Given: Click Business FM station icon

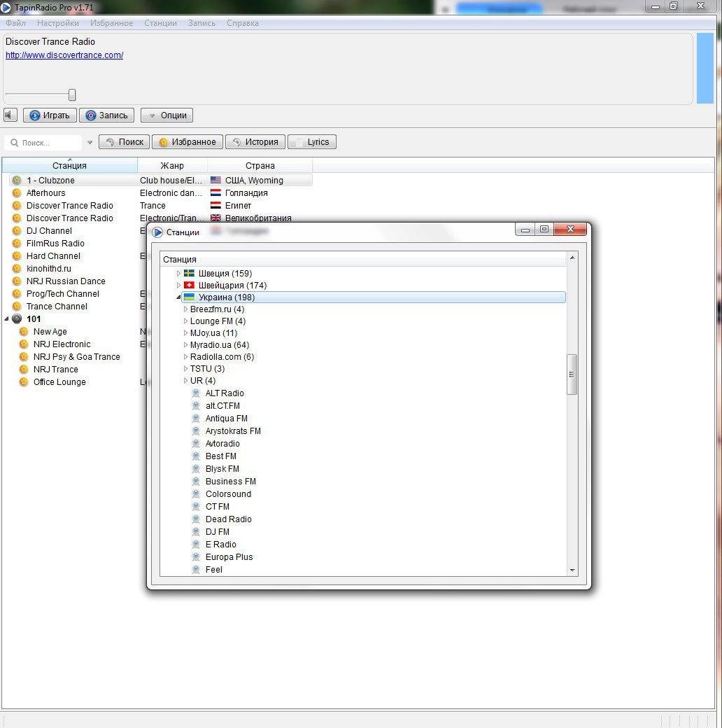Looking at the screenshot, I should pyautogui.click(x=196, y=481).
